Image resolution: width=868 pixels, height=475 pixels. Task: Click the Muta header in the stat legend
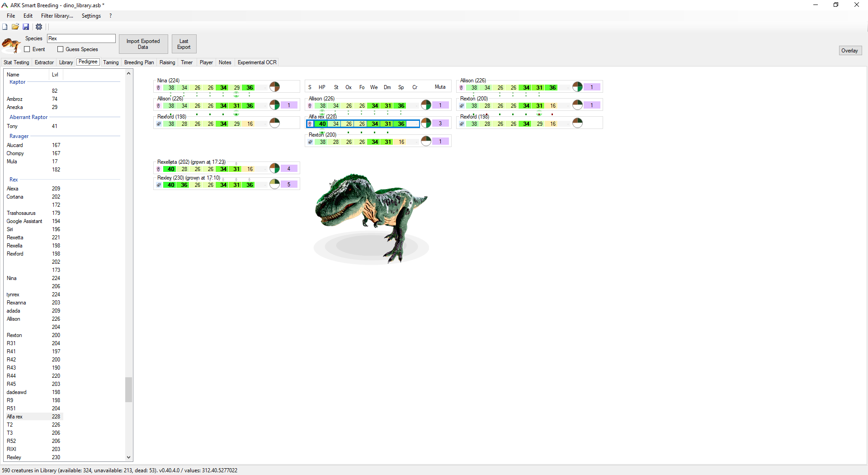pyautogui.click(x=440, y=87)
